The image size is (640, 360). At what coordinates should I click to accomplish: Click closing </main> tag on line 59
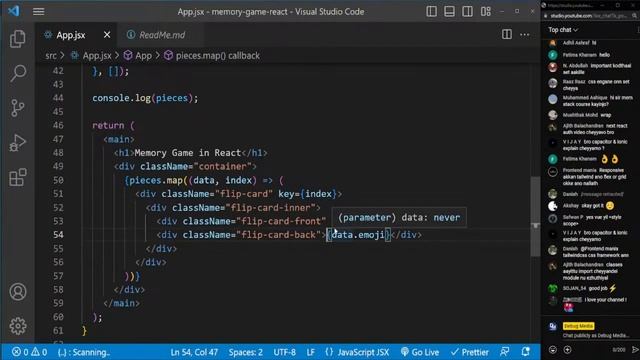pos(121,303)
